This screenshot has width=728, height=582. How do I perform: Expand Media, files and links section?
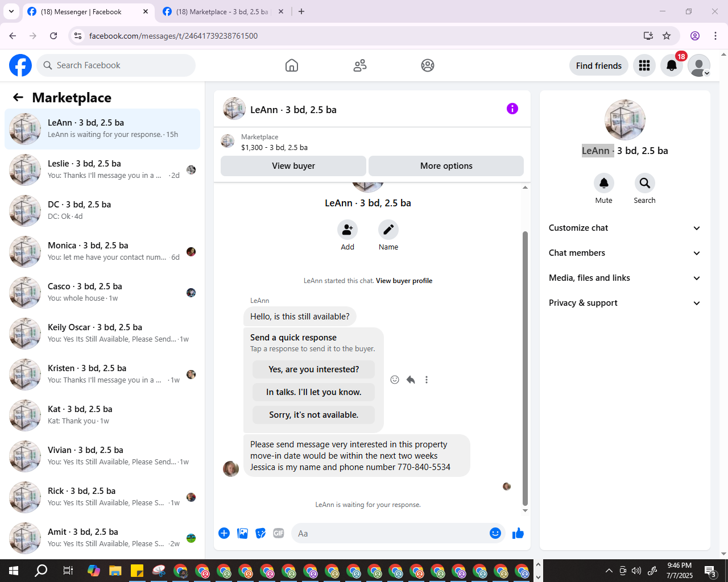pos(624,278)
